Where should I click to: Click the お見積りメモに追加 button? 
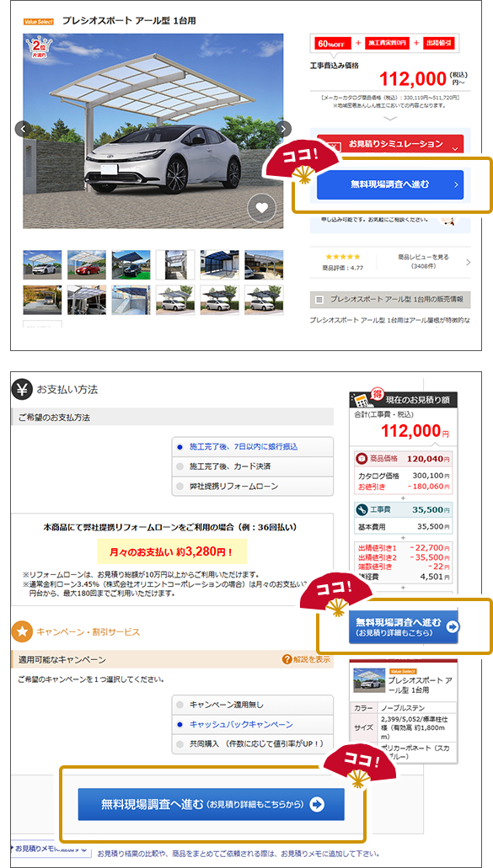pos(51,848)
